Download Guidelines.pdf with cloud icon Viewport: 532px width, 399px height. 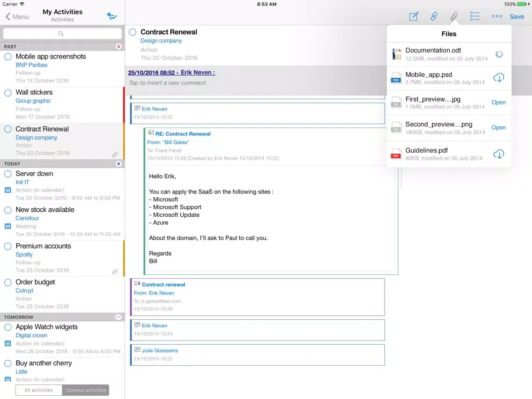click(x=499, y=154)
